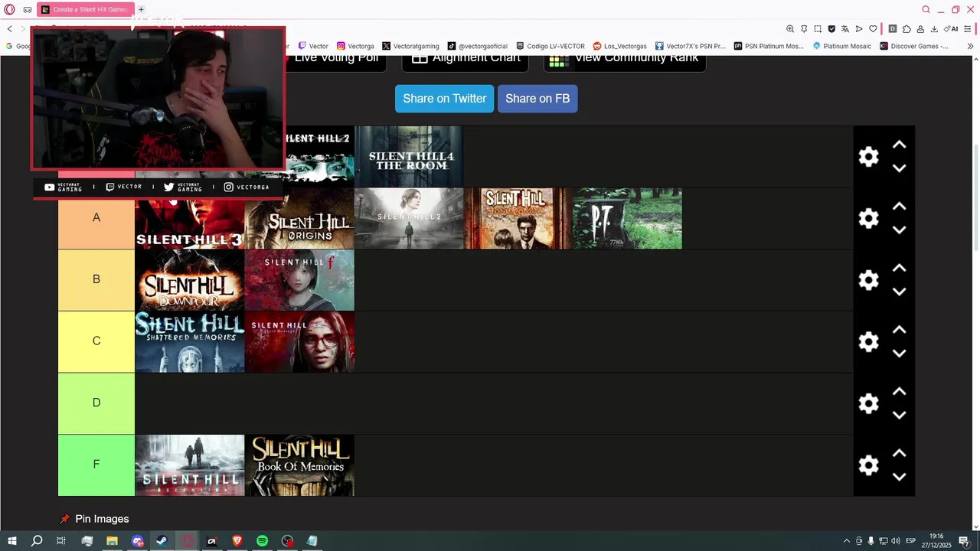Click the Pin Images label
Viewport: 980px width, 551px height.
102,519
